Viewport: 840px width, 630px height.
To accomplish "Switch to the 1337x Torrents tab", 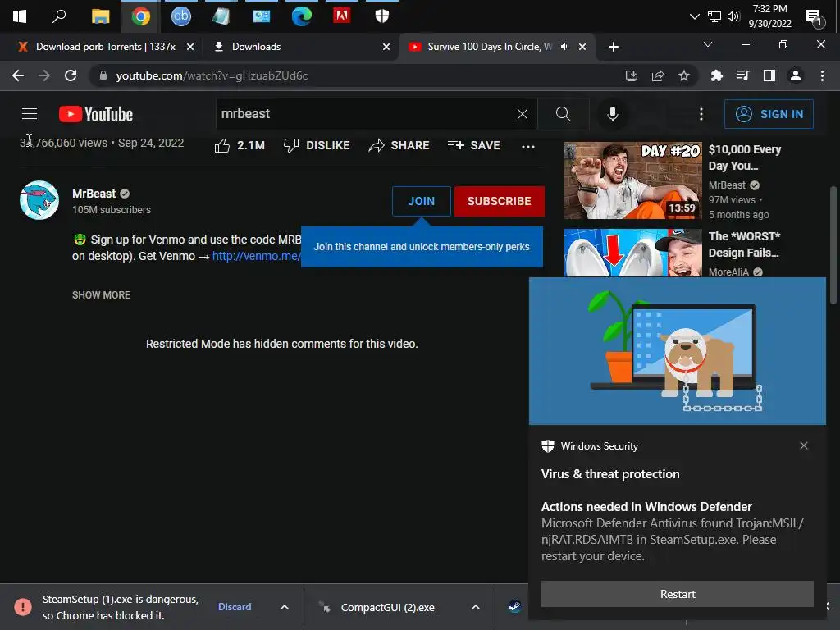I will [x=106, y=47].
